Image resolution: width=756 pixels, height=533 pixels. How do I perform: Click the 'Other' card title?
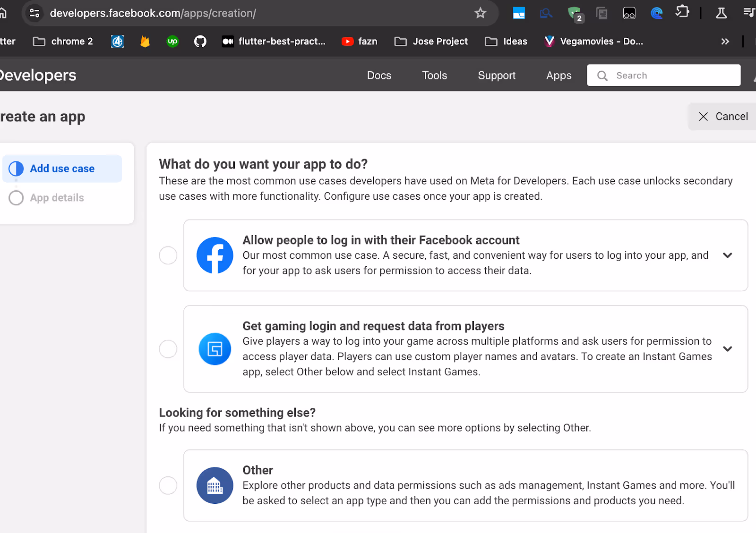258,470
